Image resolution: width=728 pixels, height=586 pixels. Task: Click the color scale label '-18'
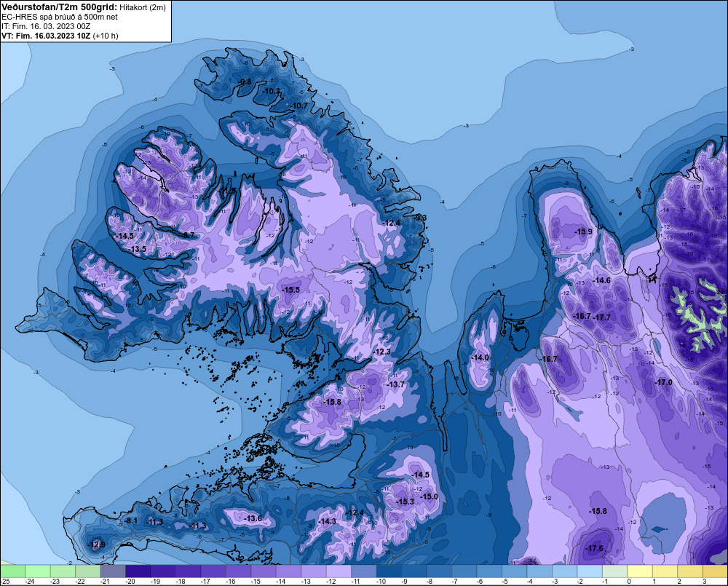[x=180, y=582]
